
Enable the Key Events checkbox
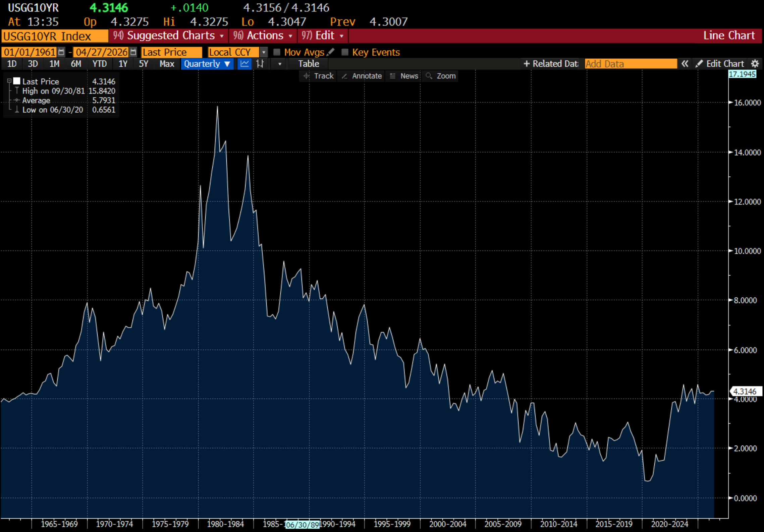coord(345,52)
